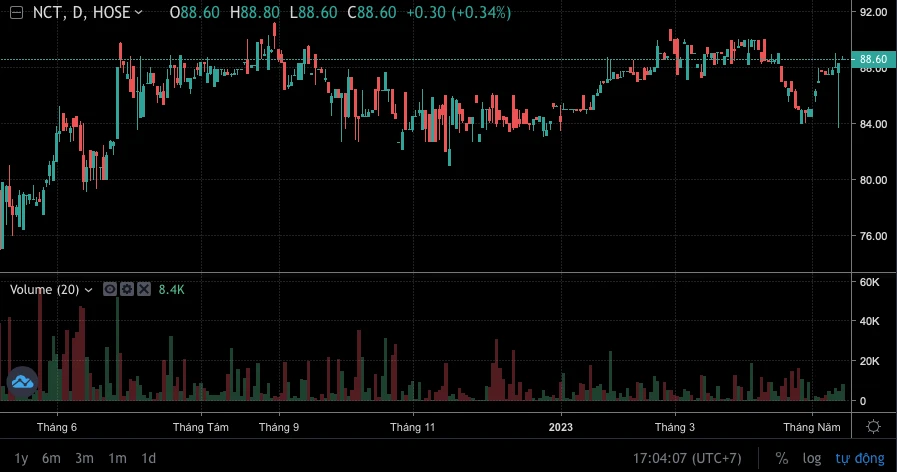Image resolution: width=897 pixels, height=472 pixels.
Task: Open chart settings gear at bottom right
Action: (x=873, y=427)
